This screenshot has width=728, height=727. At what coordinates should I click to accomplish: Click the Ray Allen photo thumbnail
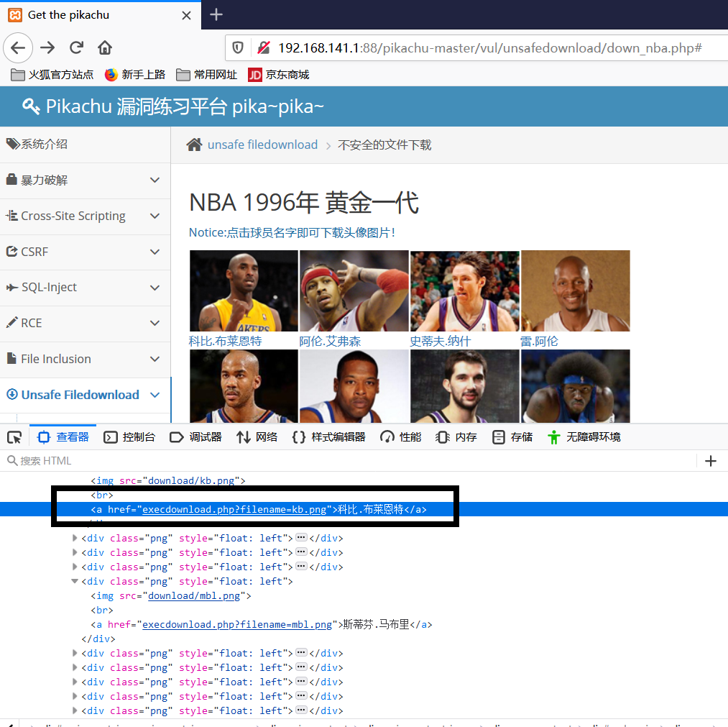coord(575,291)
